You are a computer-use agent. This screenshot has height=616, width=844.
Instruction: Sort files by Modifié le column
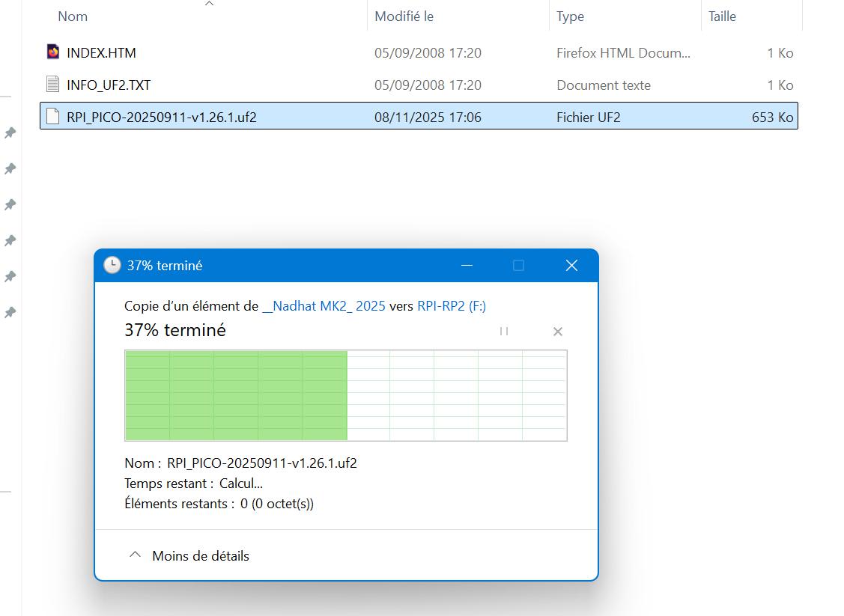point(404,16)
